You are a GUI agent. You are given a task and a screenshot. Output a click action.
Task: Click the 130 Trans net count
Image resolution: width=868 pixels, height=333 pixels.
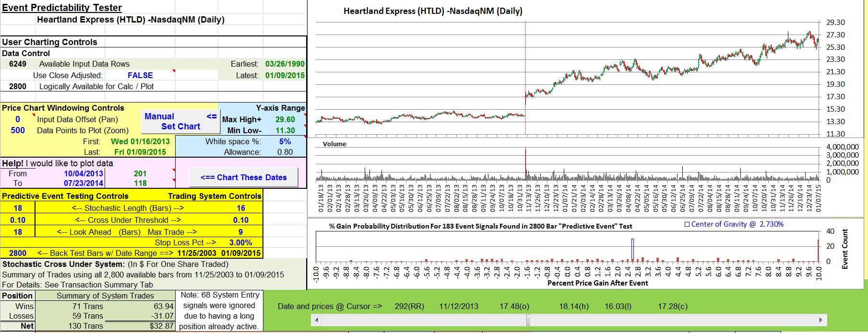coord(86,326)
